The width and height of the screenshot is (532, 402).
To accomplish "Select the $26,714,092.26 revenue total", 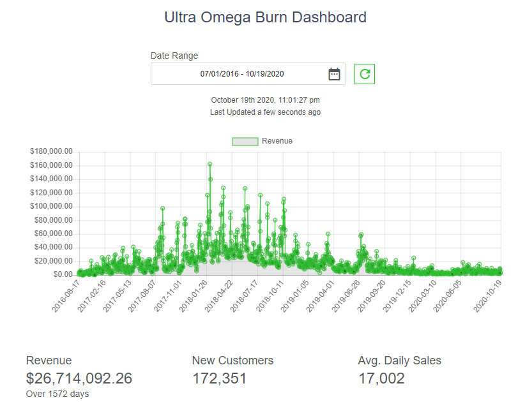I will tap(79, 378).
